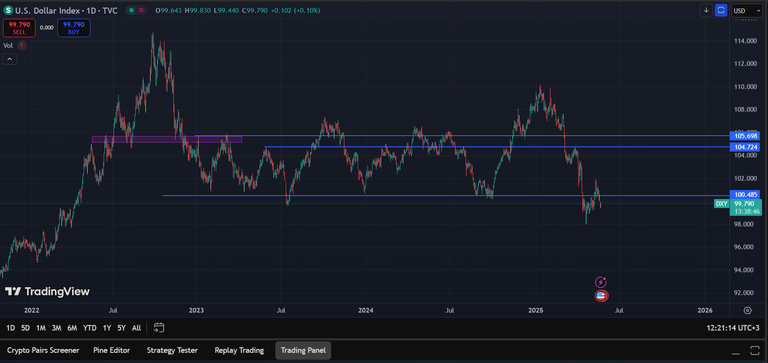768x363 pixels.
Task: Select the 1Y time range
Action: pos(107,328)
